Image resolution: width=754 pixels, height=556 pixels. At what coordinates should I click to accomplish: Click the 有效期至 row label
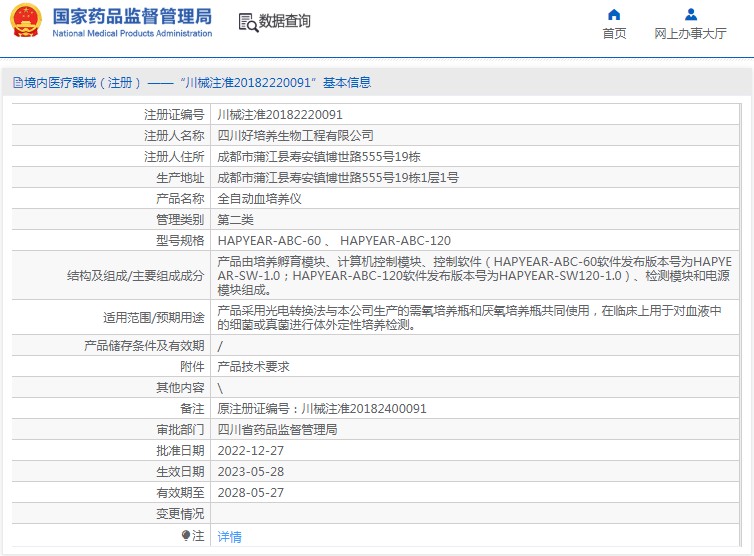(180, 493)
